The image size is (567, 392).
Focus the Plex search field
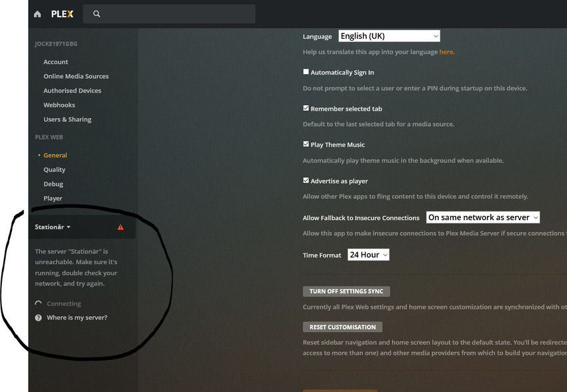click(169, 14)
